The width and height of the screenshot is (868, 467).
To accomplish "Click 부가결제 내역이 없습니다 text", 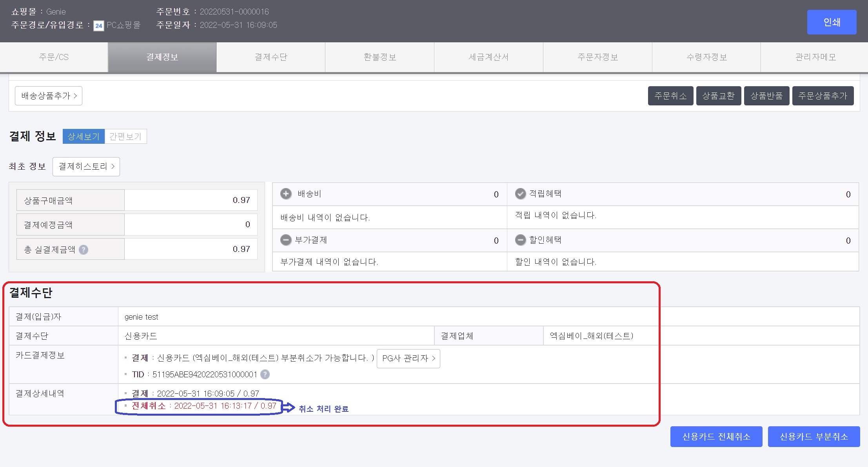I will click(x=329, y=262).
